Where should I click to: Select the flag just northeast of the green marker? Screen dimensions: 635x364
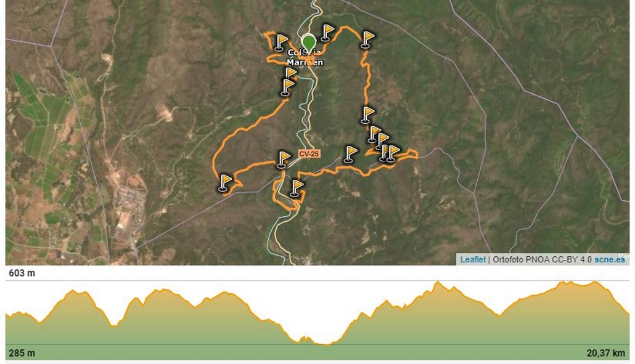point(327,33)
